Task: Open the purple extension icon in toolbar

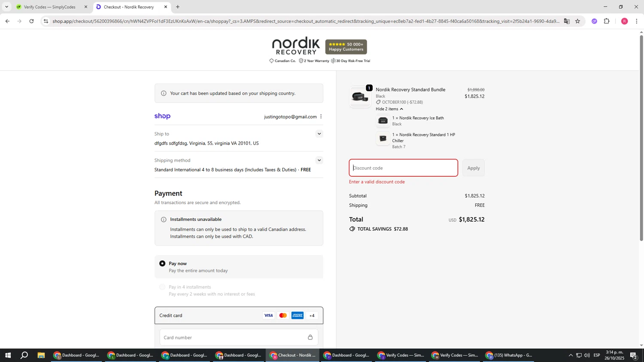Action: pyautogui.click(x=594, y=21)
